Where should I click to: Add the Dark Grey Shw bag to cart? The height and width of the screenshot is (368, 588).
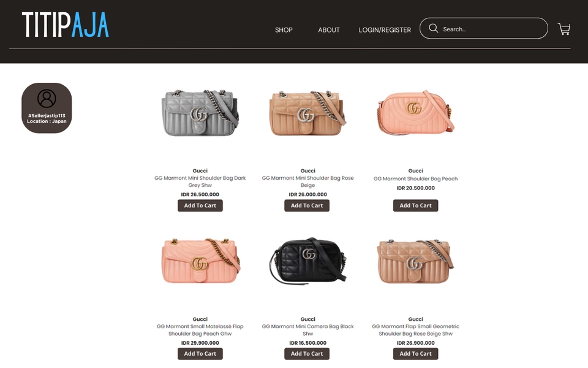pos(200,205)
